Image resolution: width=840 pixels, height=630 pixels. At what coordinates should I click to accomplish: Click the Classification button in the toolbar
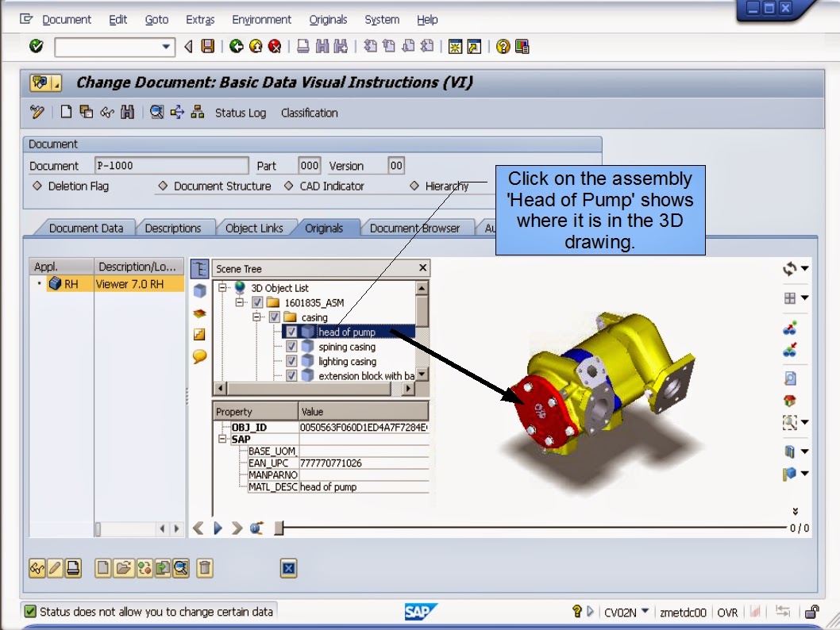[309, 113]
